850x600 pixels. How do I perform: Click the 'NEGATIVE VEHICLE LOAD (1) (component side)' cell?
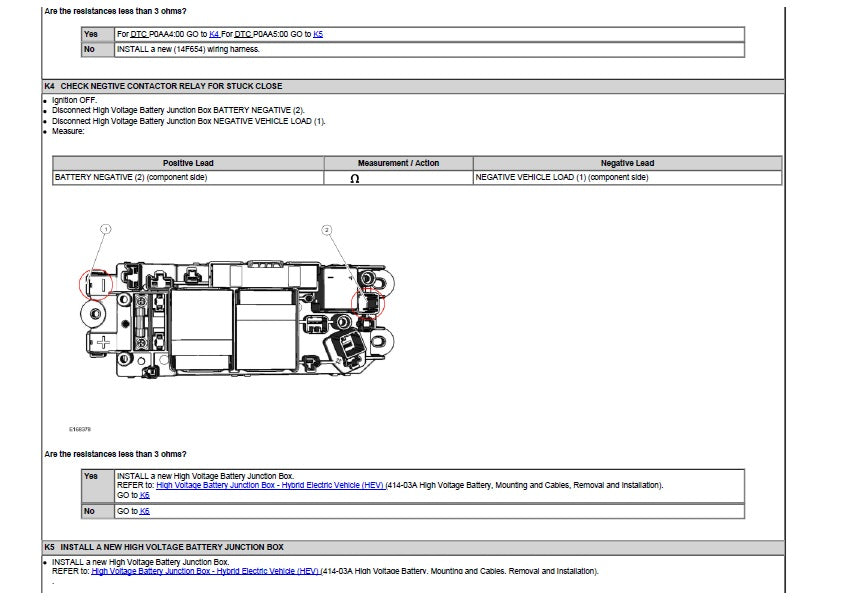pyautogui.click(x=627, y=178)
